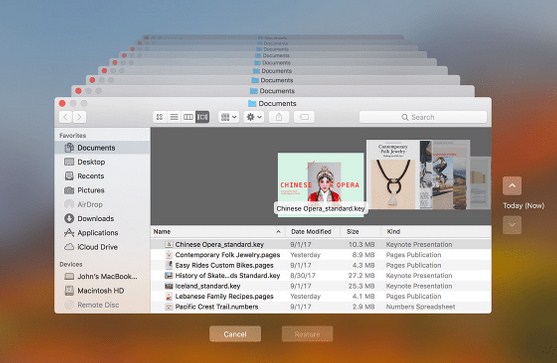The width and height of the screenshot is (557, 363).
Task: Select Lebanese Family Recipes.pages file
Action: coord(321,296)
